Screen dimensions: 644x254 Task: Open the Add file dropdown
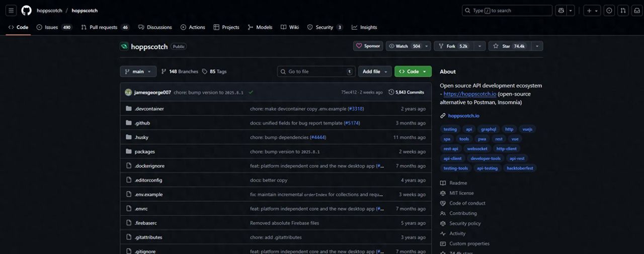(x=375, y=72)
